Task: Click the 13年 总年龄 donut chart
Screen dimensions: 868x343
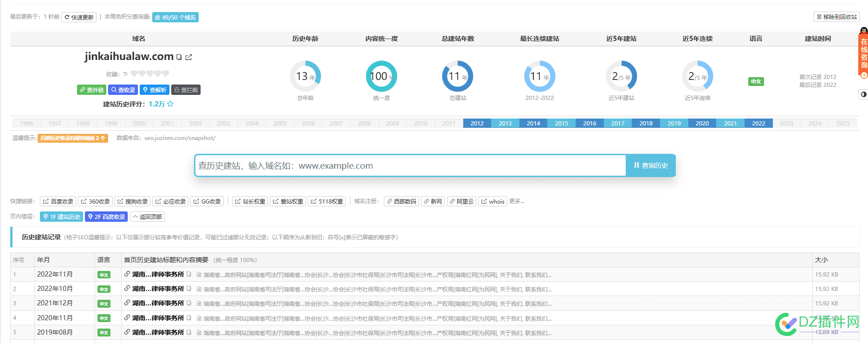Action: [305, 76]
